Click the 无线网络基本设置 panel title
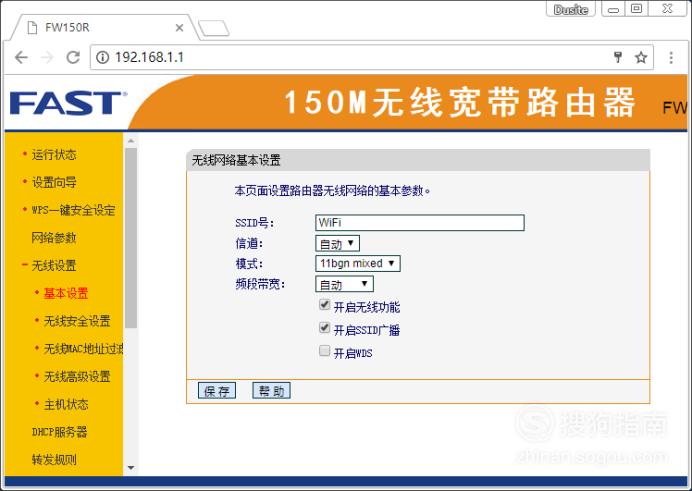This screenshot has height=491, width=692. pyautogui.click(x=236, y=160)
